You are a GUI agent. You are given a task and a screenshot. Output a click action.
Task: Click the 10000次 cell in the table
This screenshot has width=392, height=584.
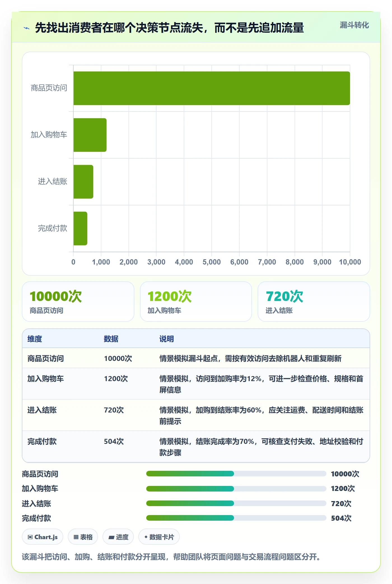coord(118,358)
